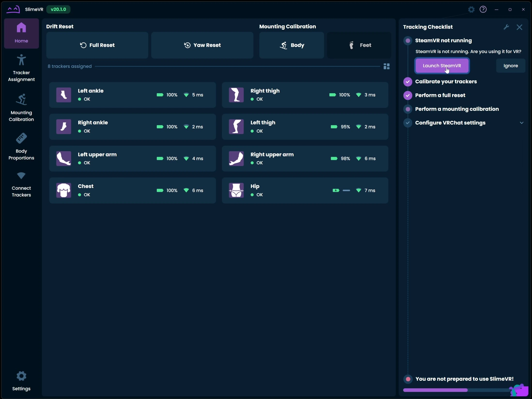The height and width of the screenshot is (399, 532).
Task: Open the Left ankle tracker card
Action: point(133,95)
